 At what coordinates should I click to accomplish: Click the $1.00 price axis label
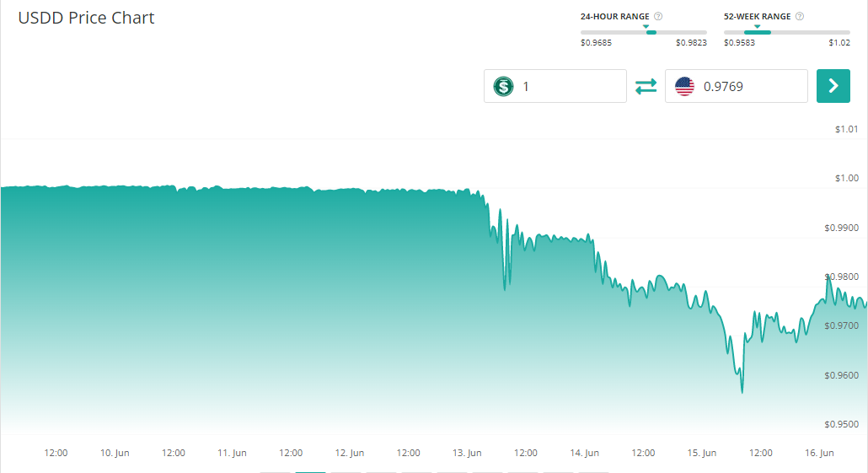(845, 178)
